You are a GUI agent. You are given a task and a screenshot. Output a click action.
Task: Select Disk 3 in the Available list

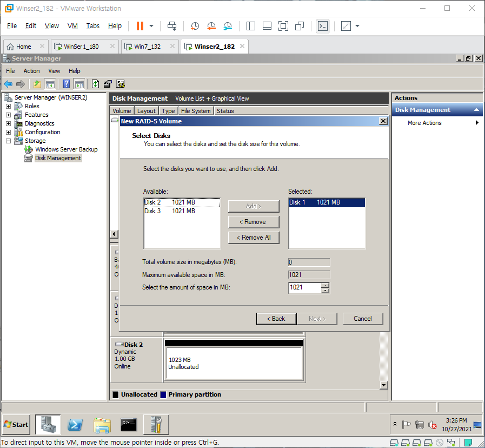[x=182, y=211]
